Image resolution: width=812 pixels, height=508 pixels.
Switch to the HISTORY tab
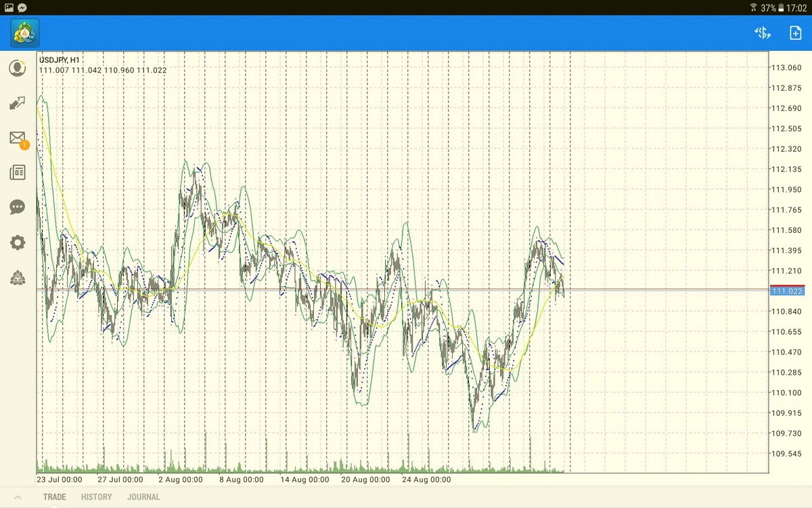(96, 497)
